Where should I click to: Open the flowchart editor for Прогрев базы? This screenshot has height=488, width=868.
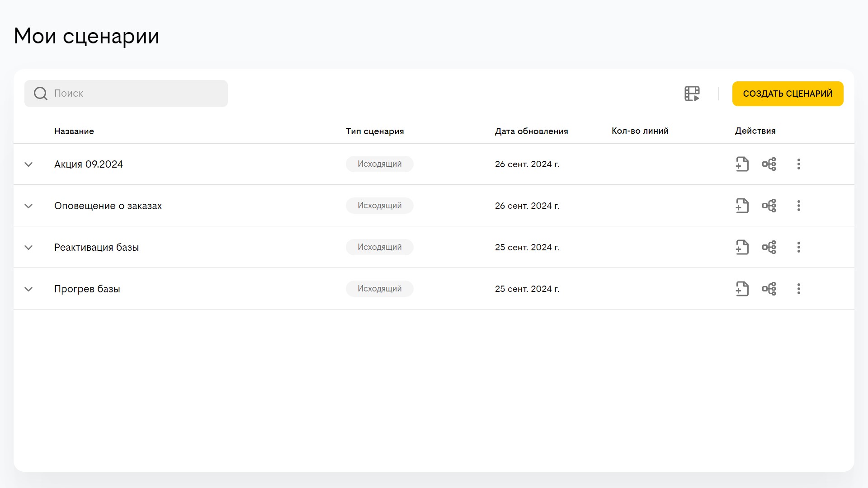pyautogui.click(x=769, y=289)
